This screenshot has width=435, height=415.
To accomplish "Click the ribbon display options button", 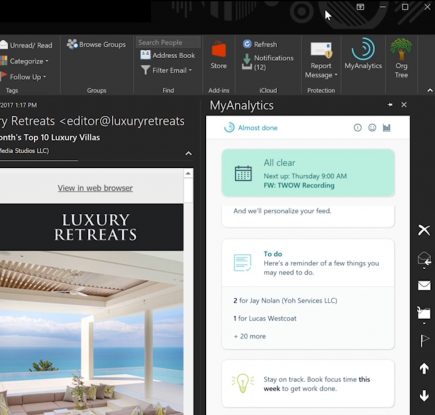I will pos(360,7).
